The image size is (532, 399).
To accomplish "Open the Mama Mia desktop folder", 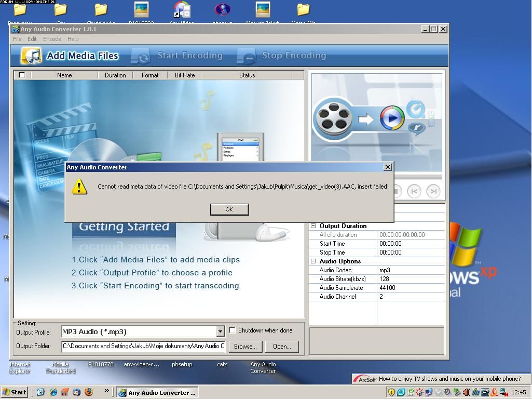I will point(303,9).
